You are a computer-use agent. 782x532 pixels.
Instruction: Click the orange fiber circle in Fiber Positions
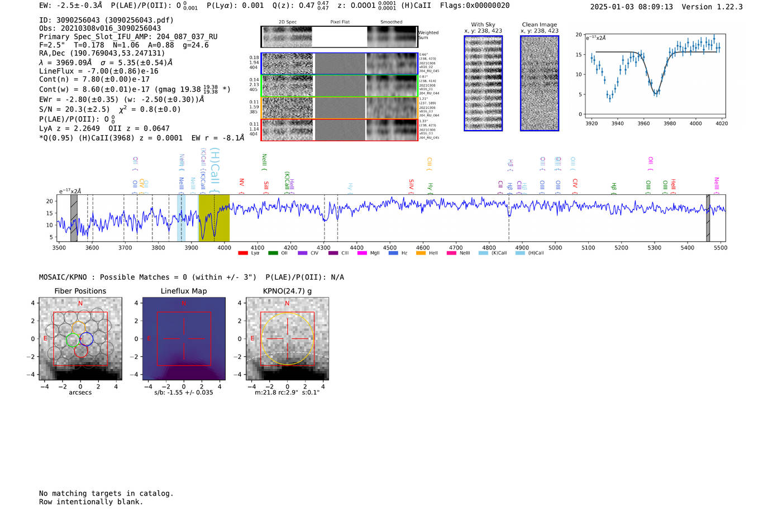[79, 328]
